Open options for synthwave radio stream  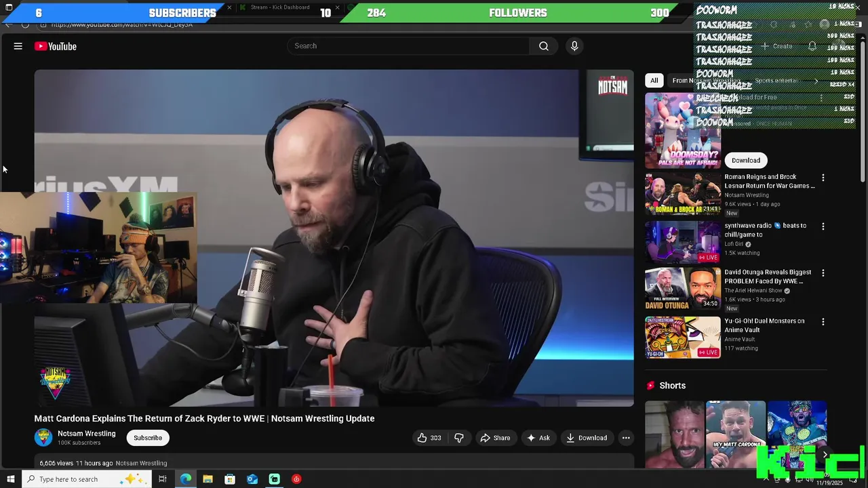(x=823, y=226)
